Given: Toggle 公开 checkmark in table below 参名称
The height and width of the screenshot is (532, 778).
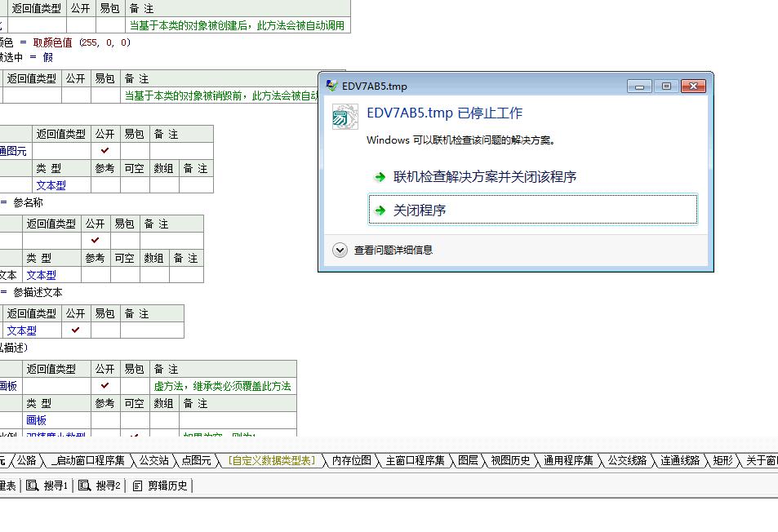Looking at the screenshot, I should pyautogui.click(x=96, y=241).
